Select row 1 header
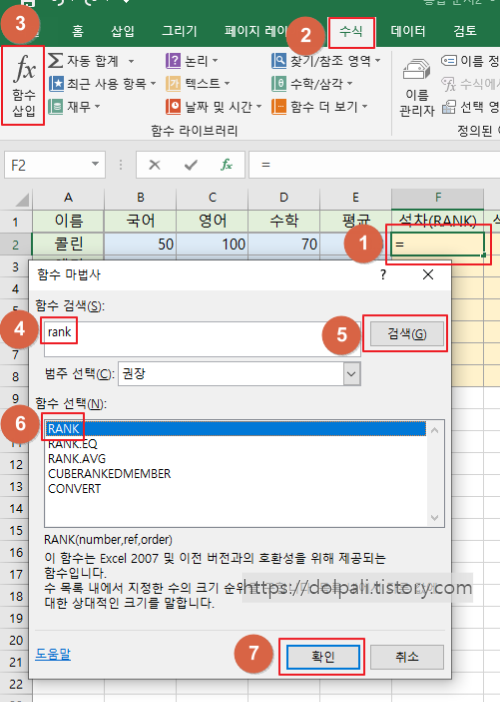The width and height of the screenshot is (500, 702). (x=16, y=222)
